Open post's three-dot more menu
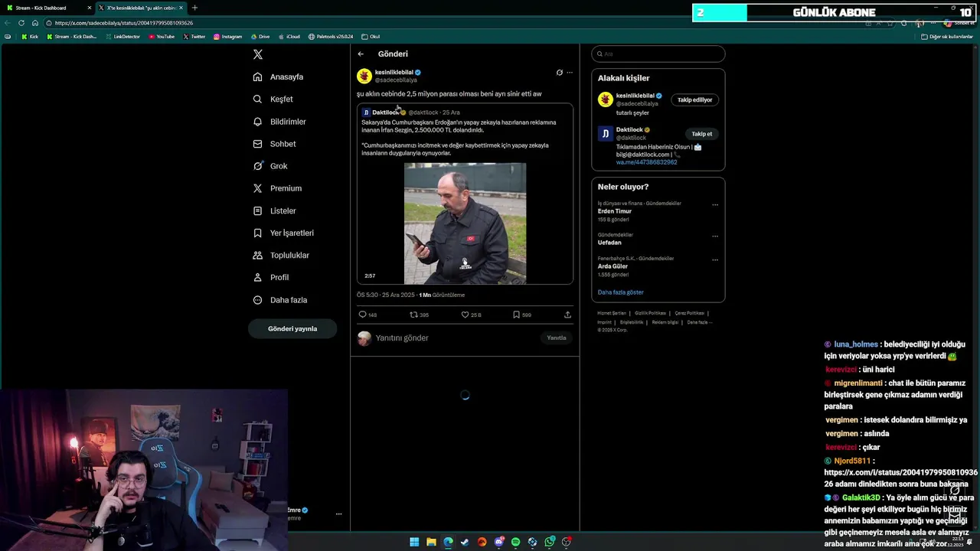 [x=570, y=73]
